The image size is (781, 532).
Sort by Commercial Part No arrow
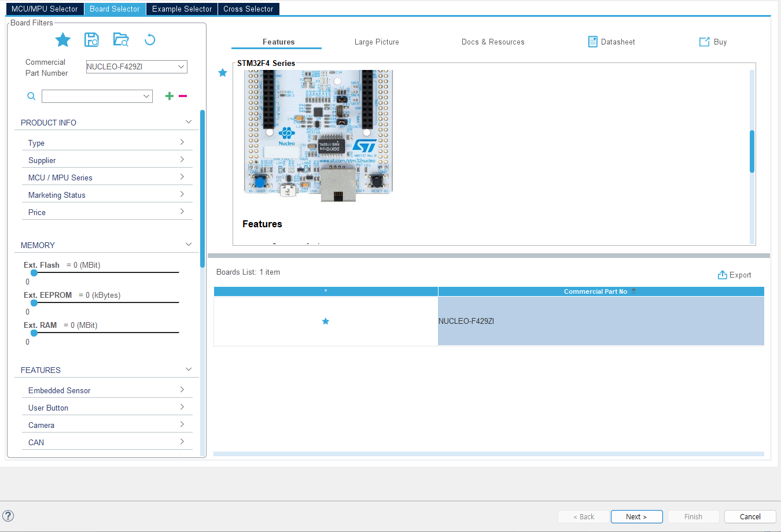click(x=633, y=291)
